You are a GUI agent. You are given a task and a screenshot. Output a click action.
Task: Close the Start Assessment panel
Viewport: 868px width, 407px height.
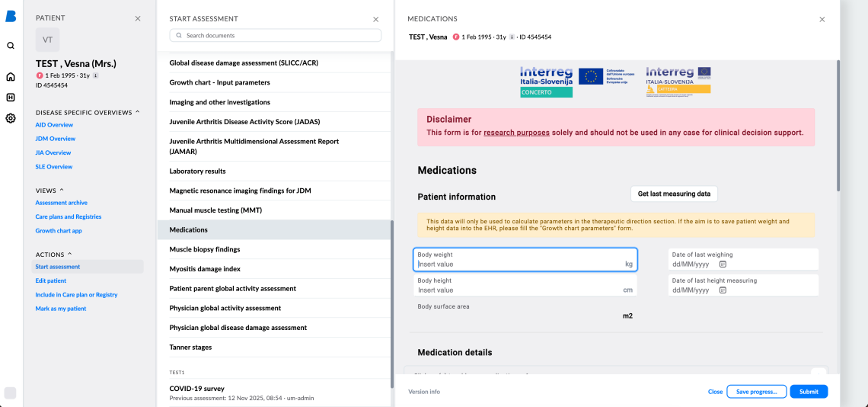point(376,19)
